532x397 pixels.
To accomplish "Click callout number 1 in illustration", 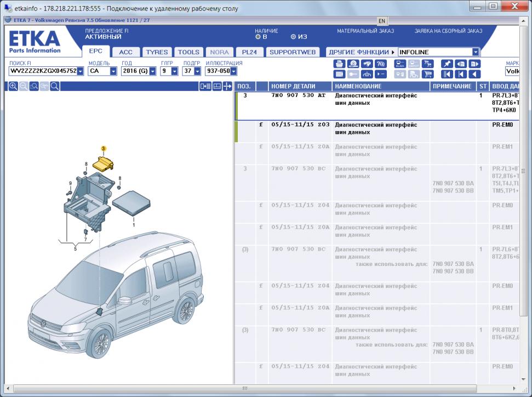I will coord(134,225).
